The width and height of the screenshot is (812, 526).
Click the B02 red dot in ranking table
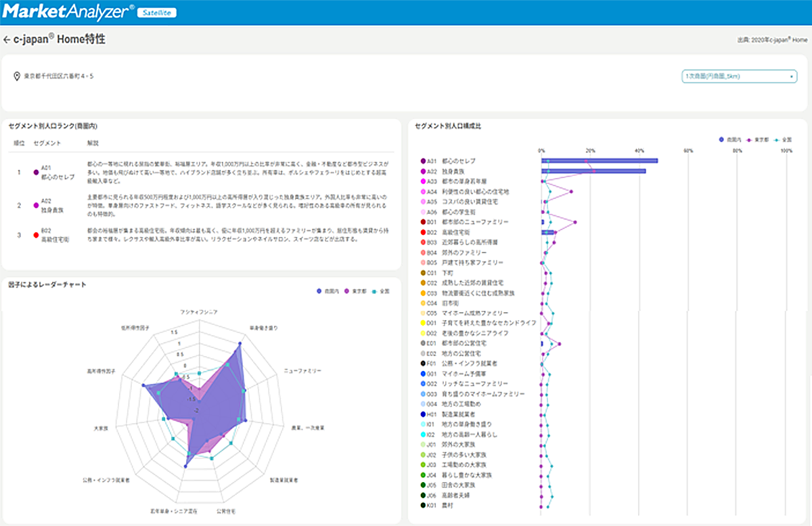[x=35, y=236]
